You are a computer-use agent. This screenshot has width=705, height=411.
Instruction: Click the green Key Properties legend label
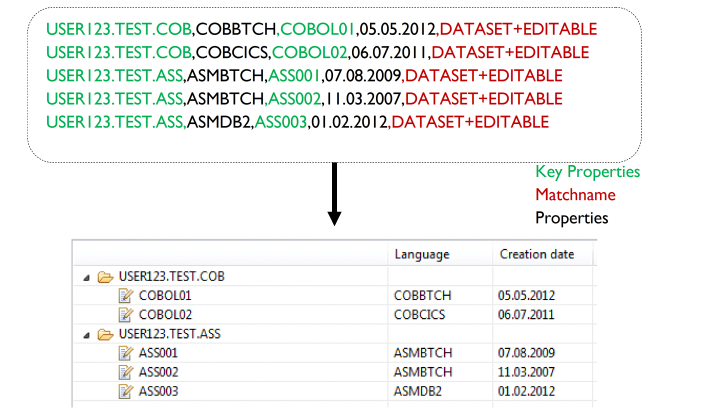(x=587, y=172)
